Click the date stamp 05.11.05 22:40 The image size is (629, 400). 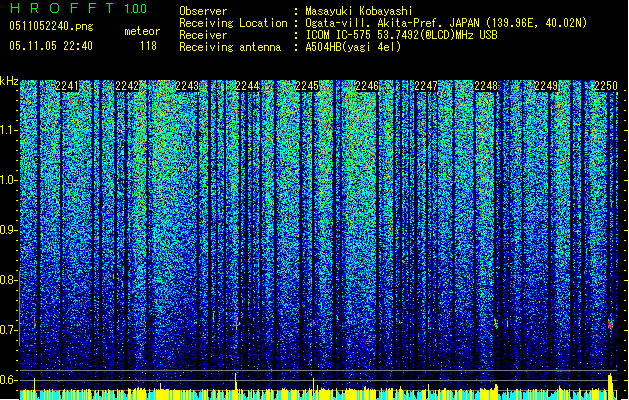(x=51, y=46)
